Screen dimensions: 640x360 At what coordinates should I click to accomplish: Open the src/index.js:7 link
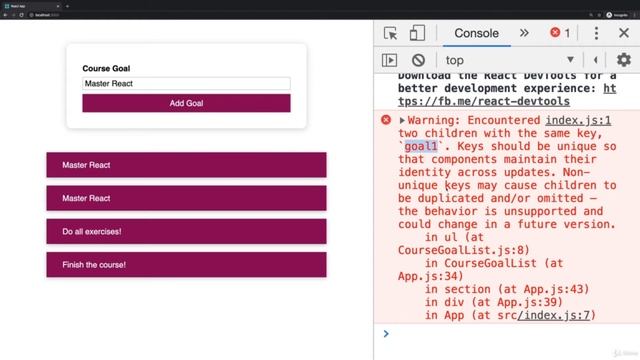(x=553, y=315)
